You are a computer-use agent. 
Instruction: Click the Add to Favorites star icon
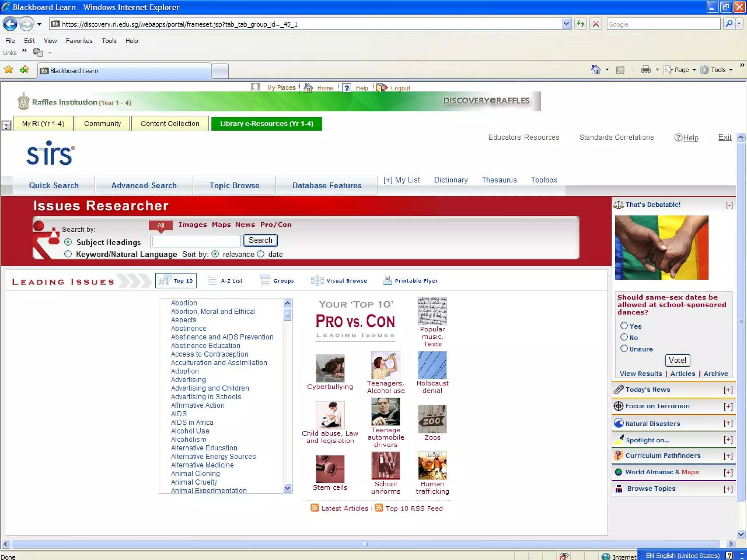[24, 70]
